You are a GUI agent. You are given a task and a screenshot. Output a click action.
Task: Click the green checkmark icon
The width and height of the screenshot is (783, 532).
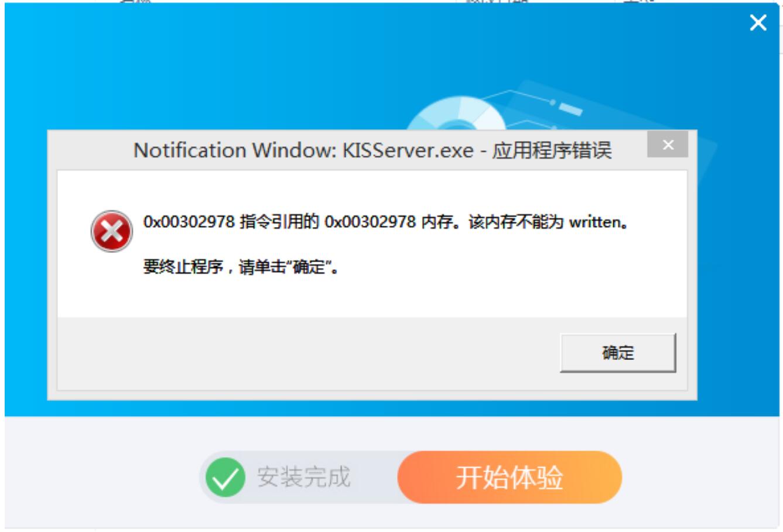pos(225,478)
